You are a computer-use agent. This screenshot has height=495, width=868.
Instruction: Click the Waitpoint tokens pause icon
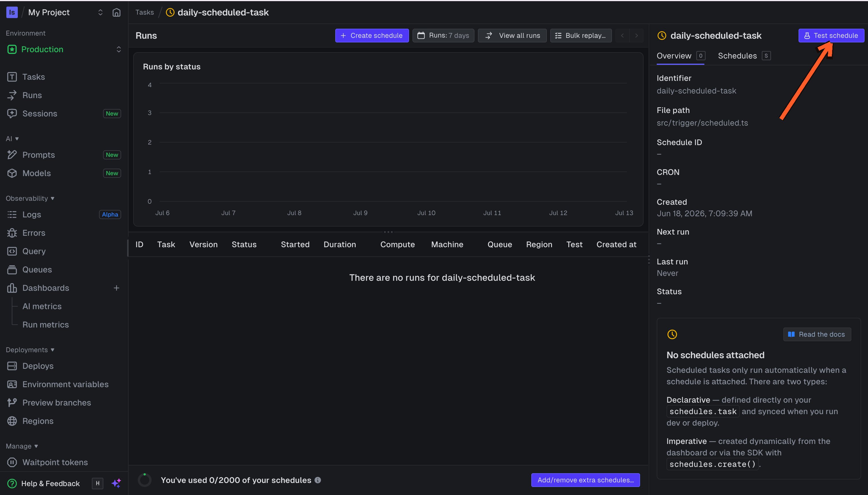click(x=12, y=462)
